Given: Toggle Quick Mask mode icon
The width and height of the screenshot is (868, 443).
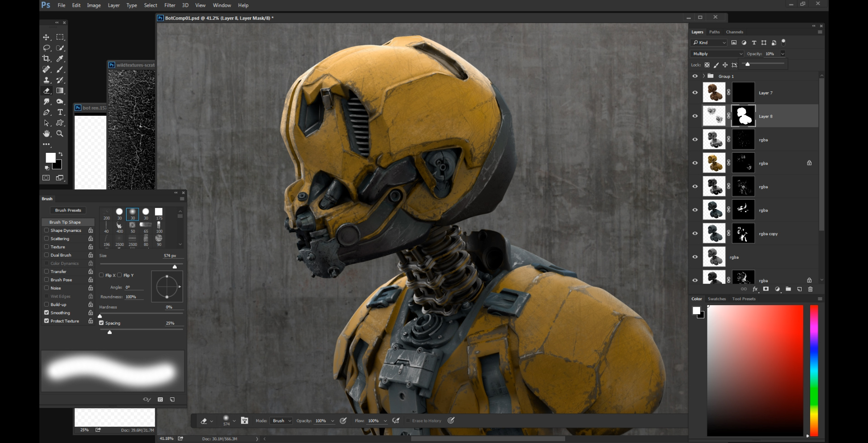Looking at the screenshot, I should (46, 178).
